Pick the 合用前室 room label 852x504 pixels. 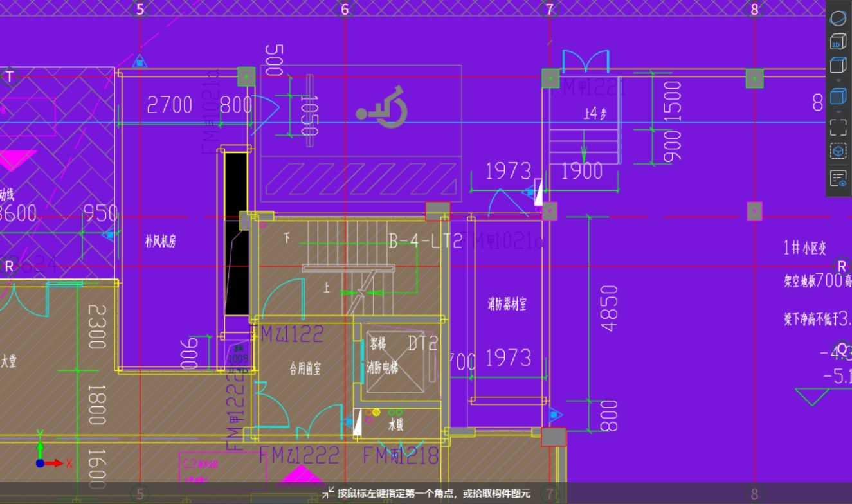305,368
